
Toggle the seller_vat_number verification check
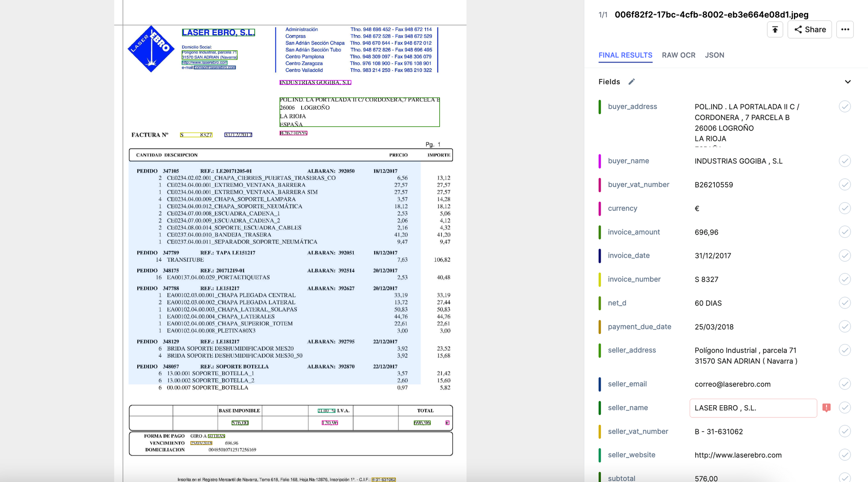844,431
